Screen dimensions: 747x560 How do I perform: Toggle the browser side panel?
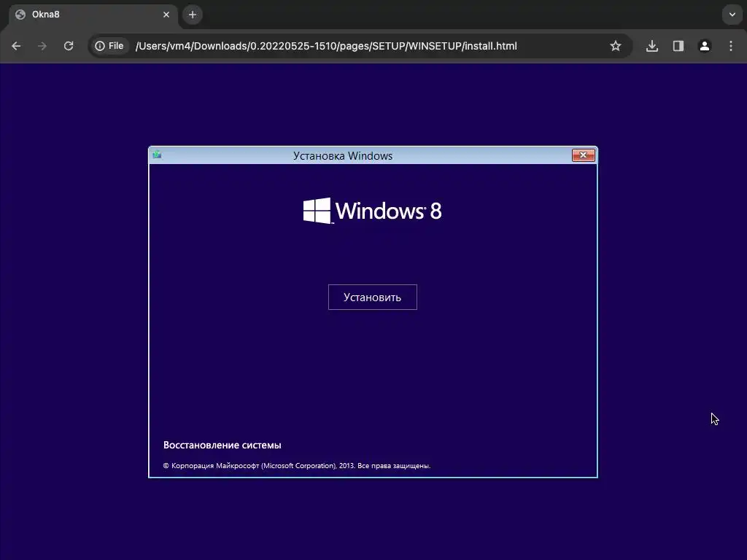[x=678, y=46]
